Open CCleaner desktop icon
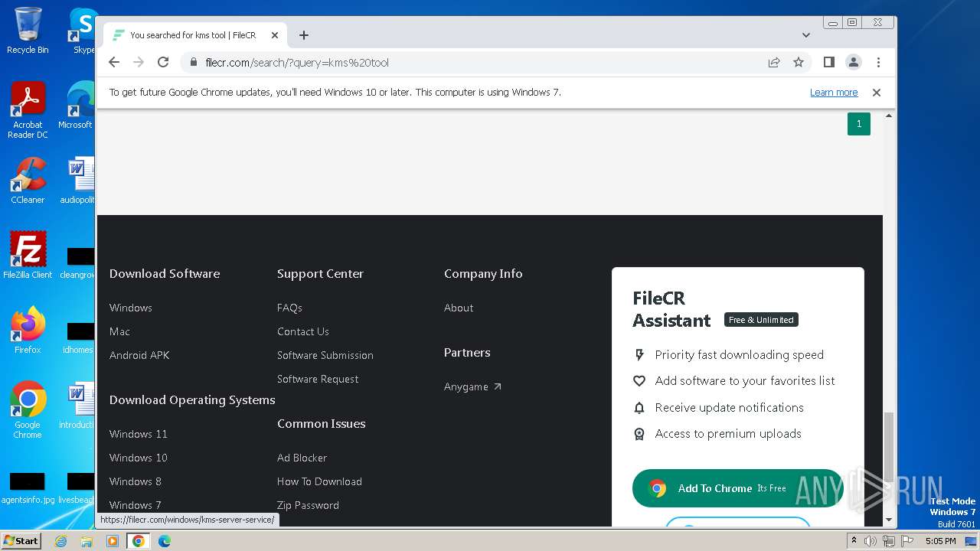The width and height of the screenshot is (980, 551). pyautogui.click(x=28, y=181)
